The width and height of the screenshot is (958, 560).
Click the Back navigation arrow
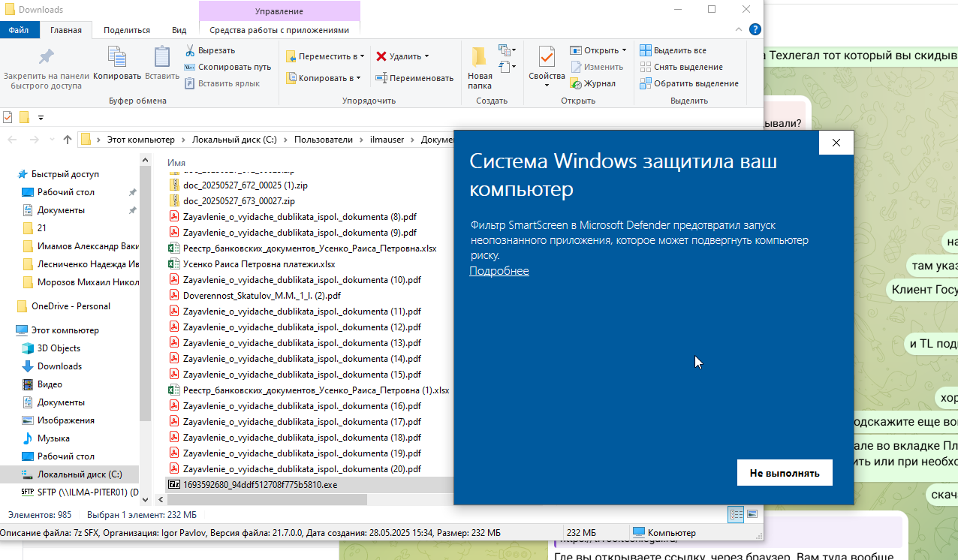(x=13, y=140)
